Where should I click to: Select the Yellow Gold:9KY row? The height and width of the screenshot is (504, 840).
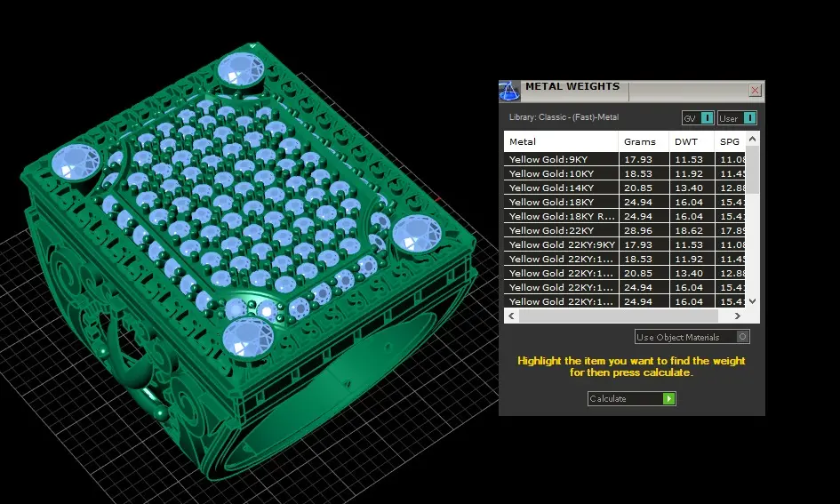click(624, 159)
